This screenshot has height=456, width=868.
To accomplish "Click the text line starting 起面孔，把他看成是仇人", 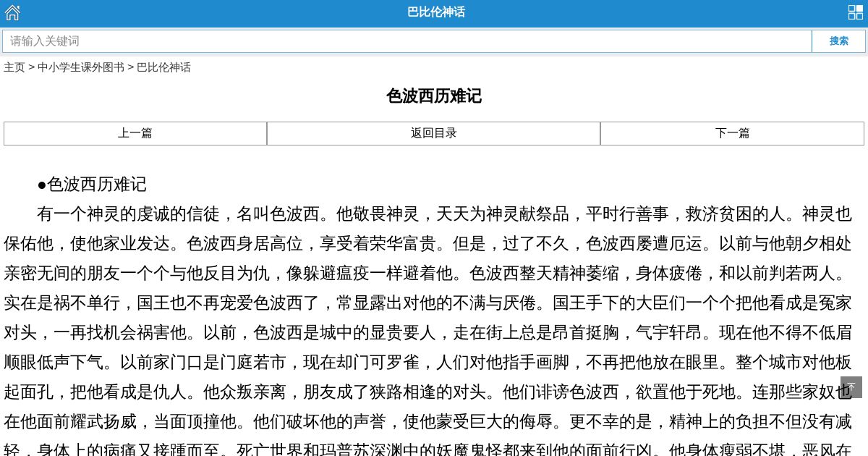I will click(x=427, y=392).
